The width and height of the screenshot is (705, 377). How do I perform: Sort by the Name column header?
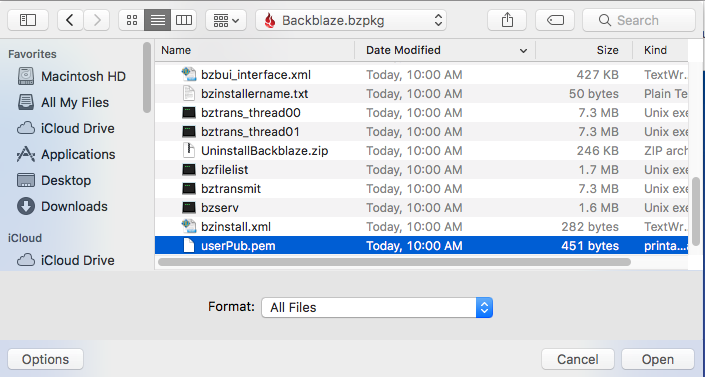pyautogui.click(x=254, y=50)
